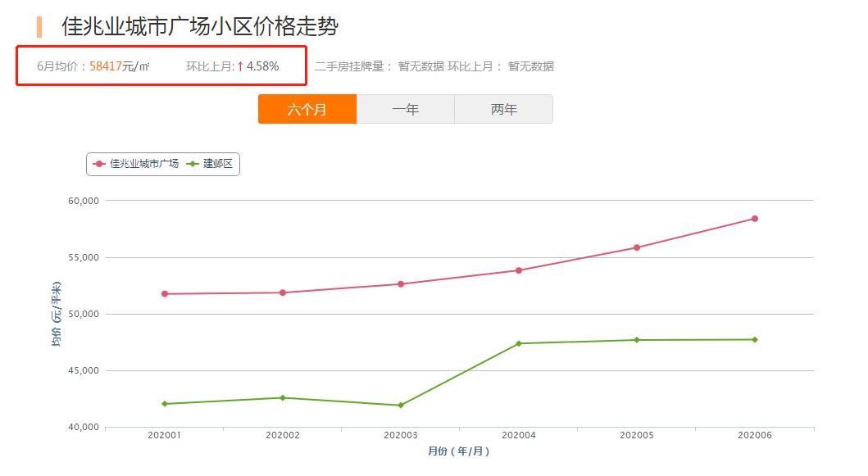868x476 pixels.
Task: Click the 202006 x-axis label
Action: (x=755, y=435)
